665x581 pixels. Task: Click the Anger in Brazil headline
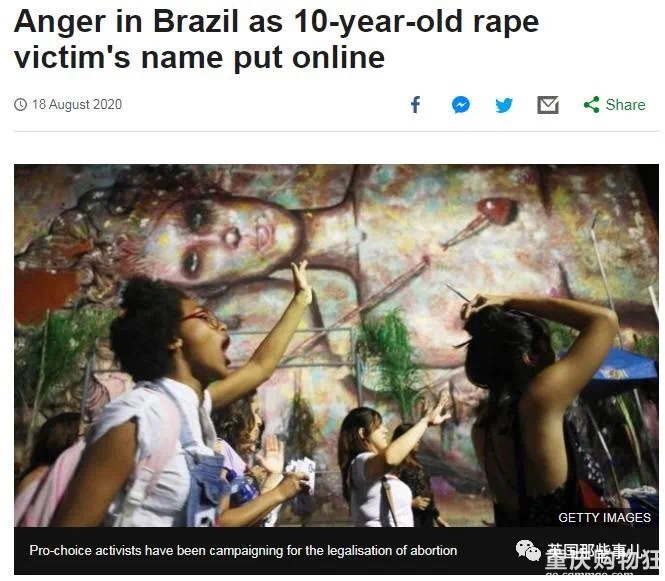(x=276, y=39)
